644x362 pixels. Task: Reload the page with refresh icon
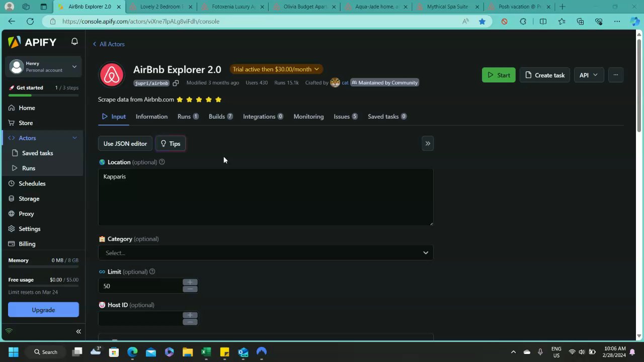30,21
